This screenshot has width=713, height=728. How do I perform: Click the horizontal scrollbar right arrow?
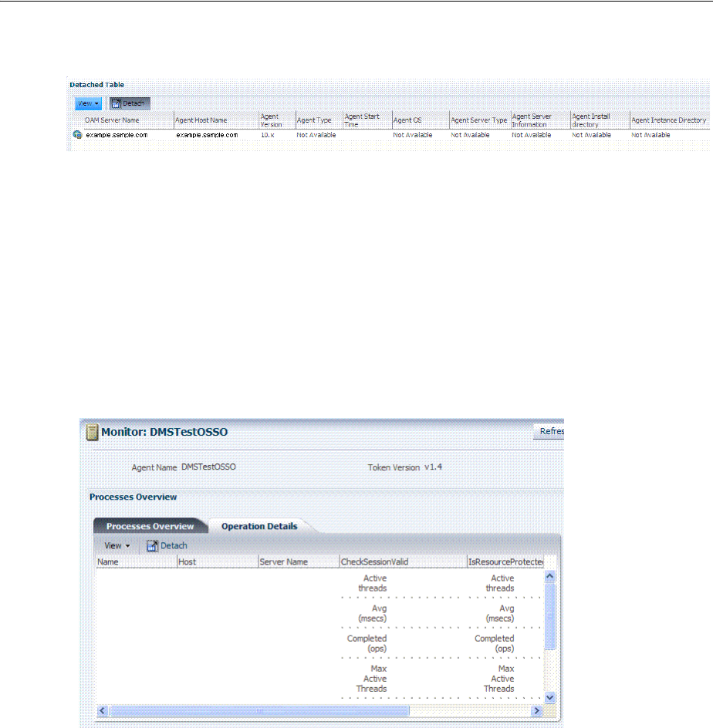[x=536, y=711]
